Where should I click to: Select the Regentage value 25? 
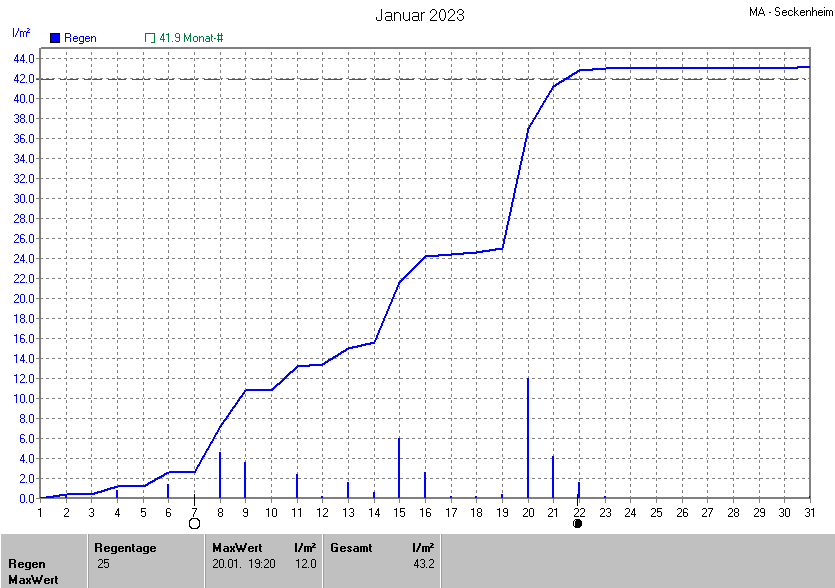pos(103,564)
